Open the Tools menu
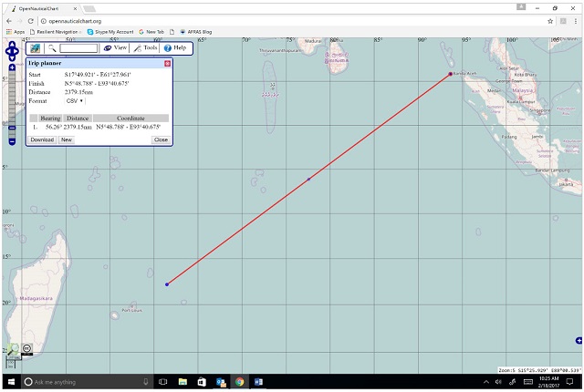584x392 pixels. (x=146, y=48)
